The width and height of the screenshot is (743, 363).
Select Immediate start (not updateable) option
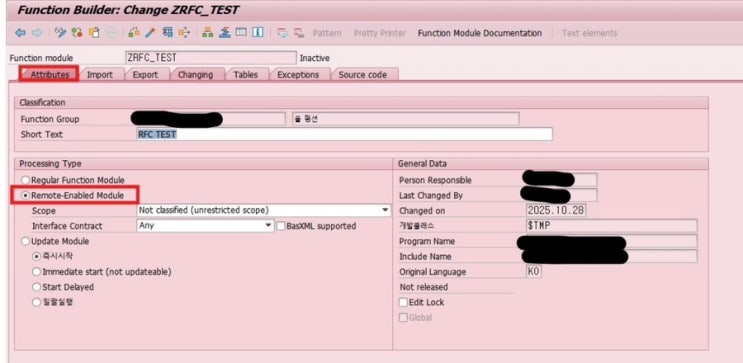[36, 272]
